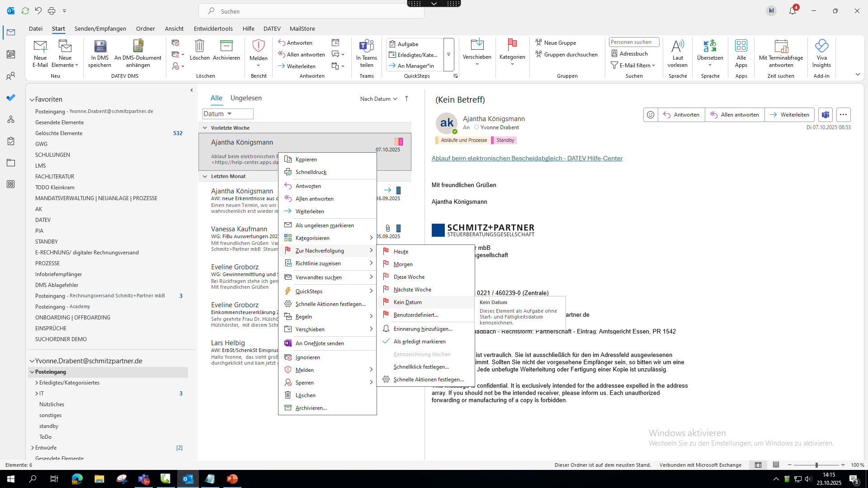Click Antworten button in reading pane

pos(681,115)
